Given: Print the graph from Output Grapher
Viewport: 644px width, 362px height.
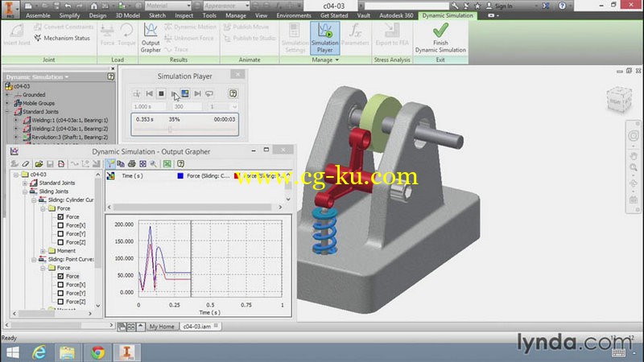Looking at the screenshot, I should tap(131, 164).
